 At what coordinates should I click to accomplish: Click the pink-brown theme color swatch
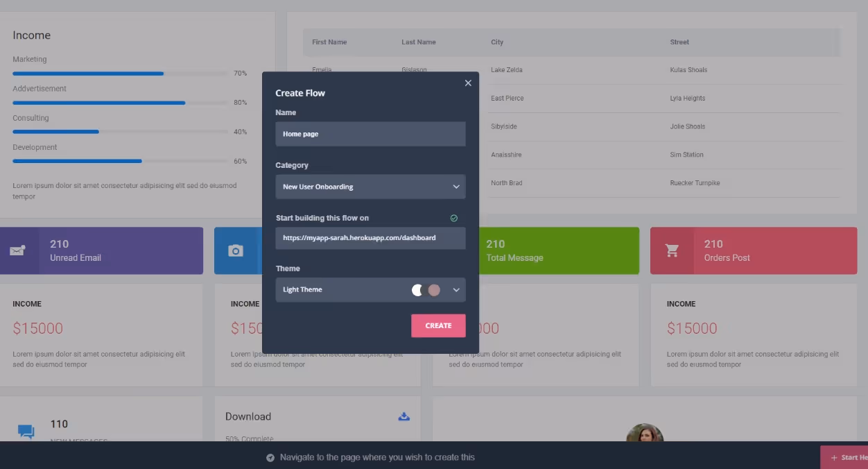click(434, 290)
